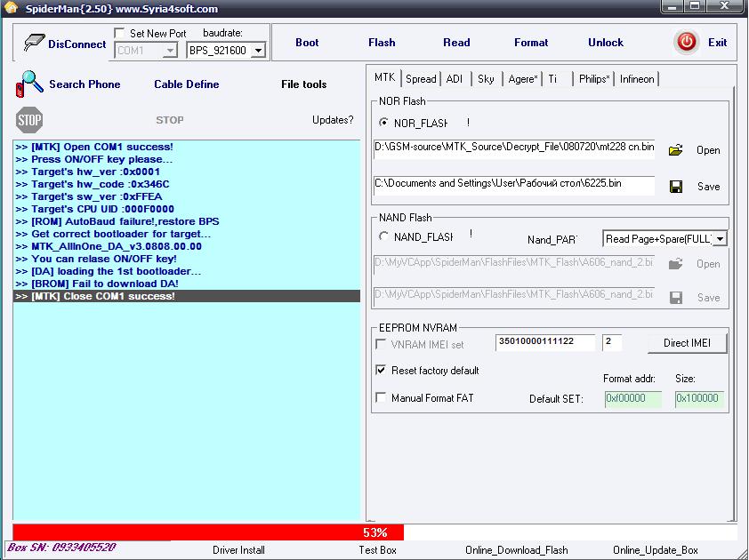The height and width of the screenshot is (560, 749).
Task: Click the Unlock button
Action: tap(606, 43)
